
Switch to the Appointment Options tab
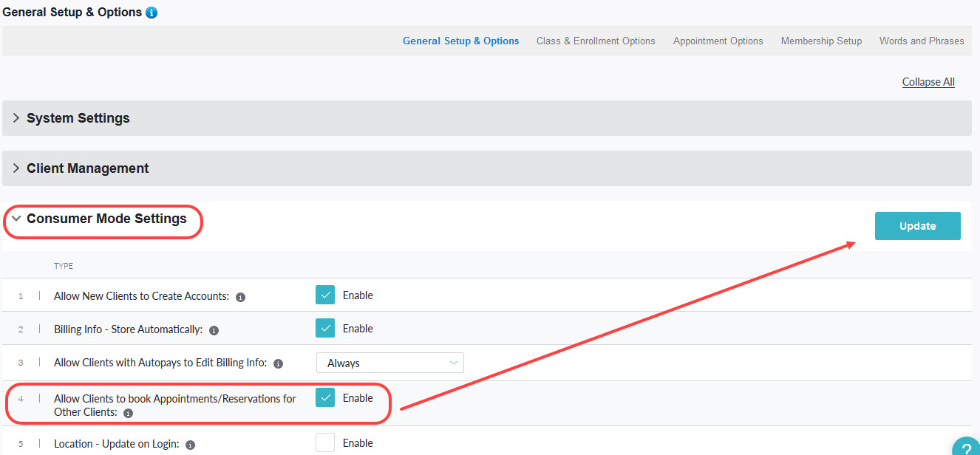click(718, 41)
